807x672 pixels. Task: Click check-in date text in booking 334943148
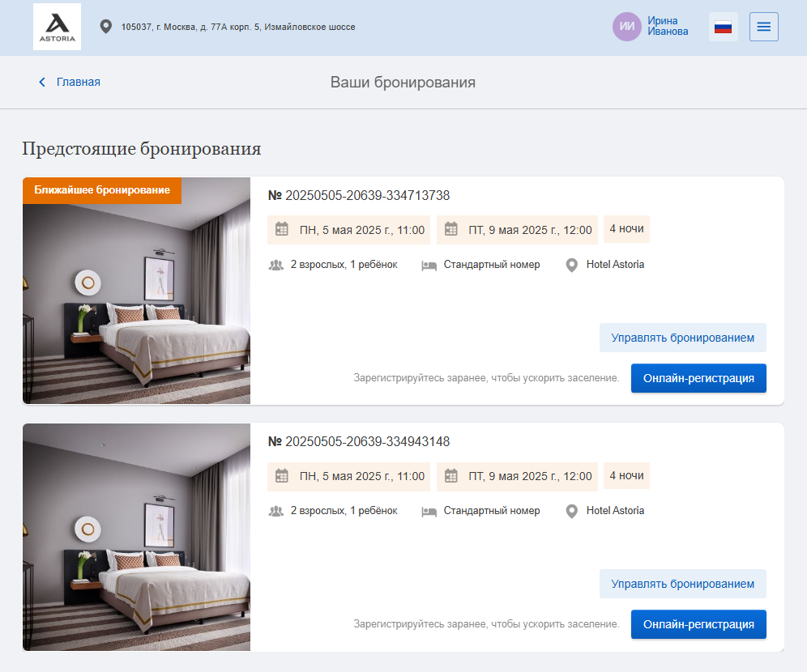coord(362,476)
